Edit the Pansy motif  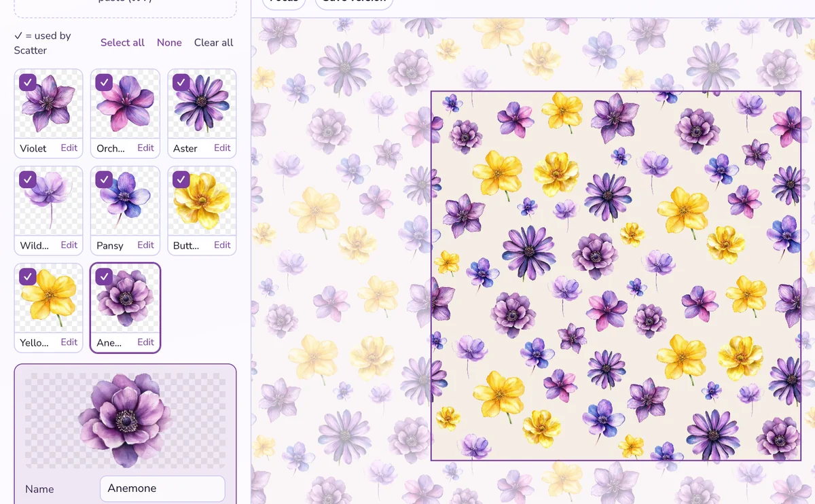pyautogui.click(x=146, y=245)
